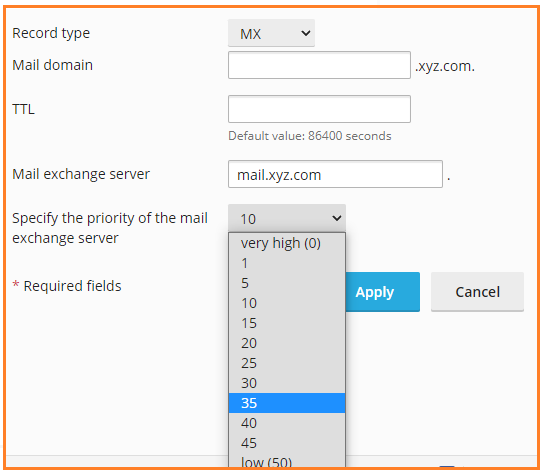Click the Mail exchange server field

(335, 174)
